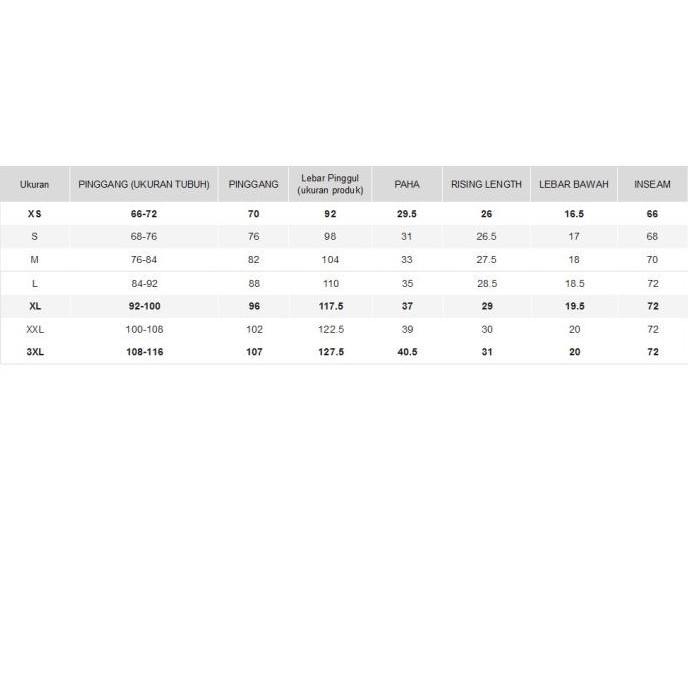Screen dimensions: 688x688
Task: Select the 29.5 thigh value cell
Action: [407, 214]
